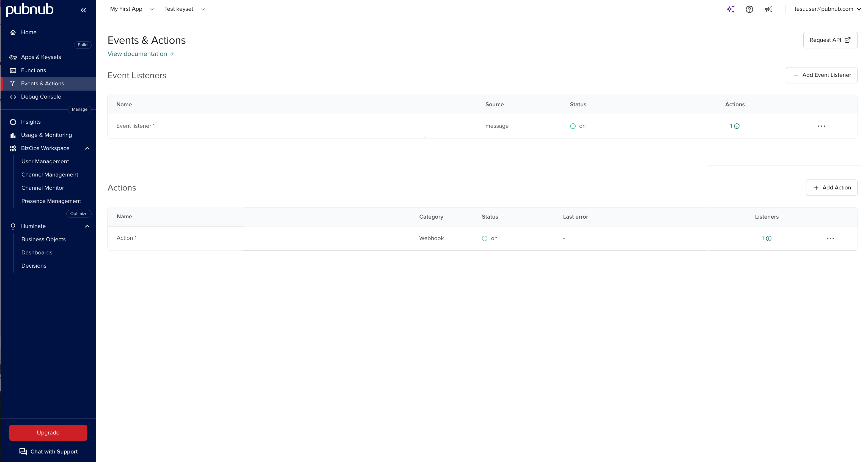Open the Help question mark icon
Viewport: 868px width, 462px height.
click(749, 9)
